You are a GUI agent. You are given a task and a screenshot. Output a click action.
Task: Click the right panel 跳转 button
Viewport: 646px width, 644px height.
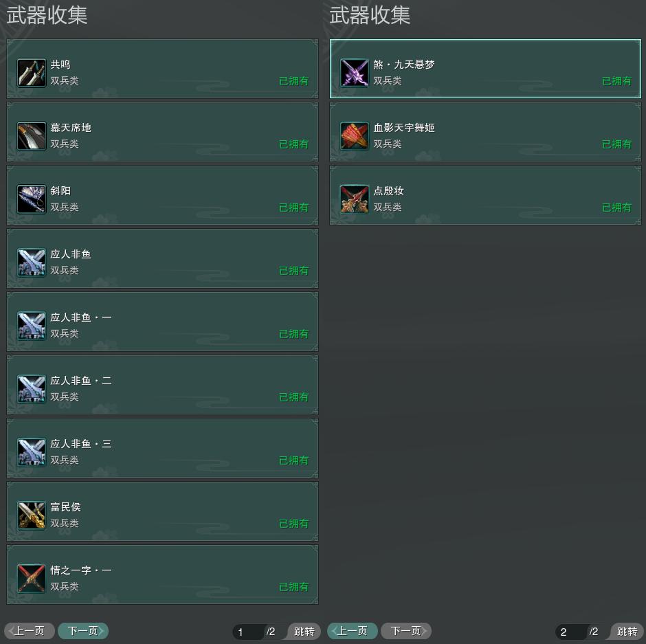tap(627, 631)
